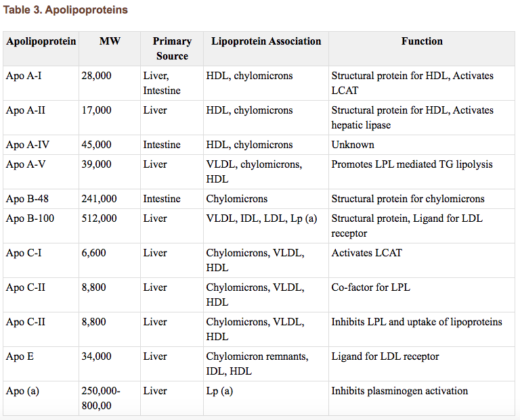520x420 pixels.
Task: Click the Table 3. Apolipoproteins title
Action: pos(65,10)
